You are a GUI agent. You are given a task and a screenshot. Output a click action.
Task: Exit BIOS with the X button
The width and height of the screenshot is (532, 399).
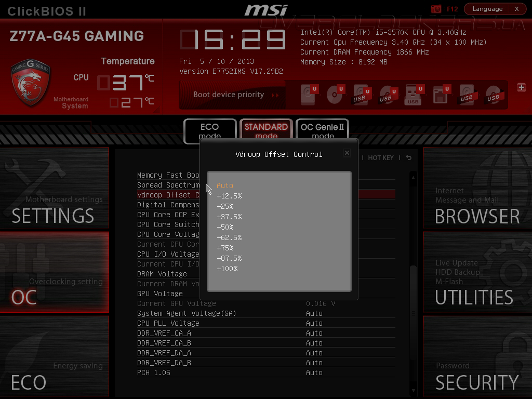pyautogui.click(x=517, y=9)
